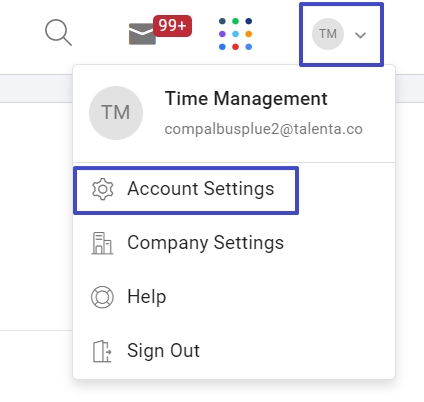This screenshot has height=402, width=424.
Task: Open the inbox envelope icon
Action: (x=142, y=34)
